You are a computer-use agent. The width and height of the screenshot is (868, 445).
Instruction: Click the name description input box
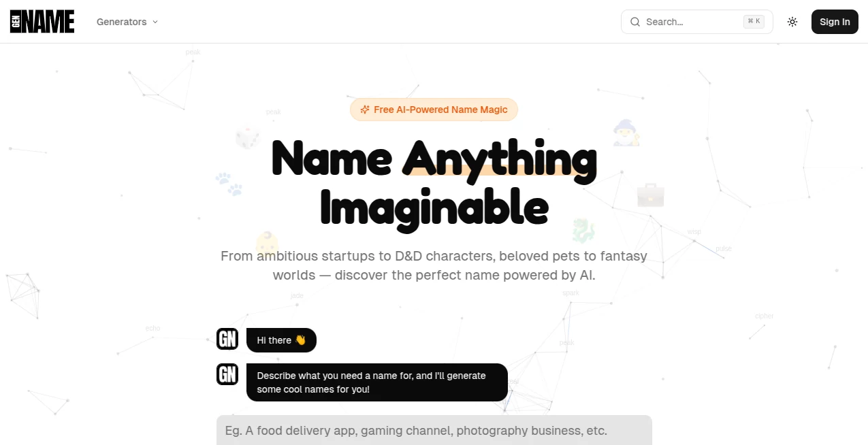pyautogui.click(x=434, y=430)
